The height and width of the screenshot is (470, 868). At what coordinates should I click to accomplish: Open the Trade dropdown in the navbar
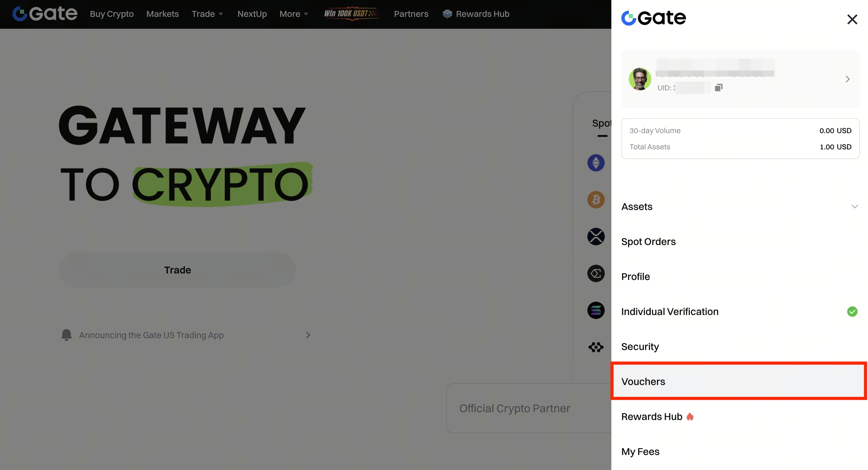tap(207, 14)
